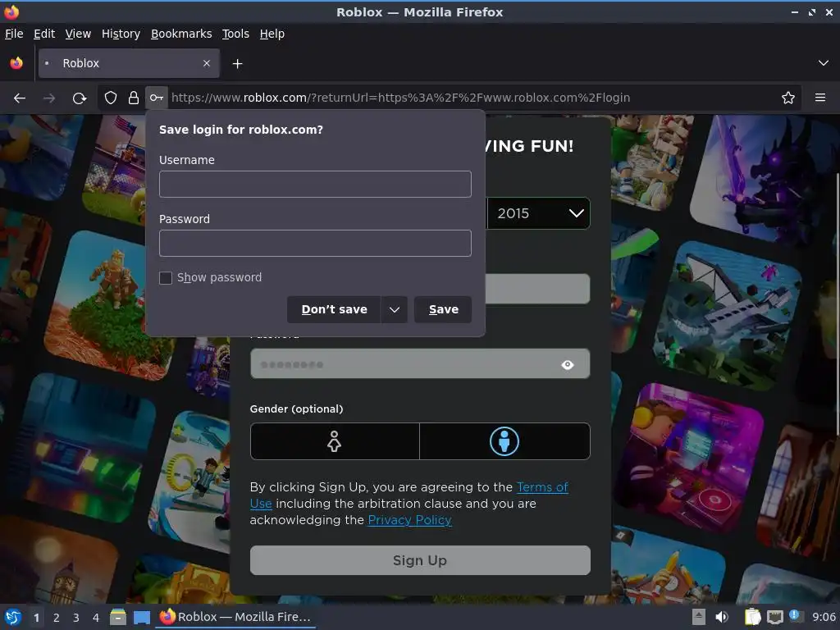Open the Tools menu
The image size is (840, 630).
[235, 34]
